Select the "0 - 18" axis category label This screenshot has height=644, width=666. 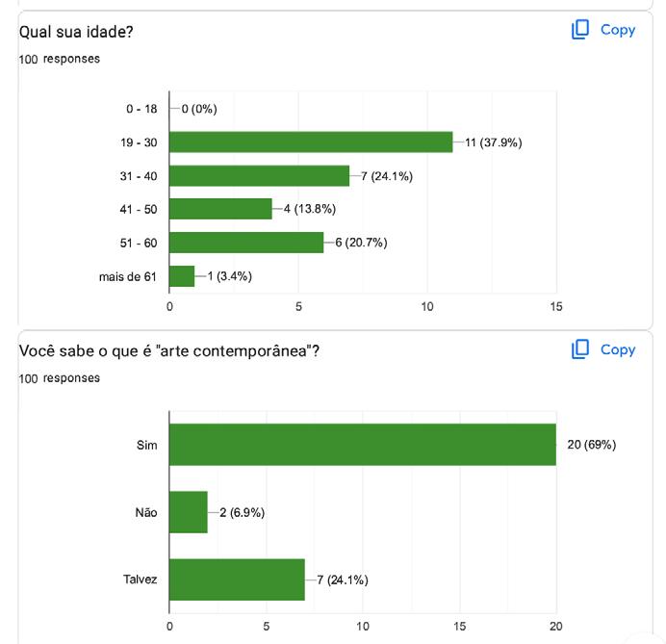141,109
